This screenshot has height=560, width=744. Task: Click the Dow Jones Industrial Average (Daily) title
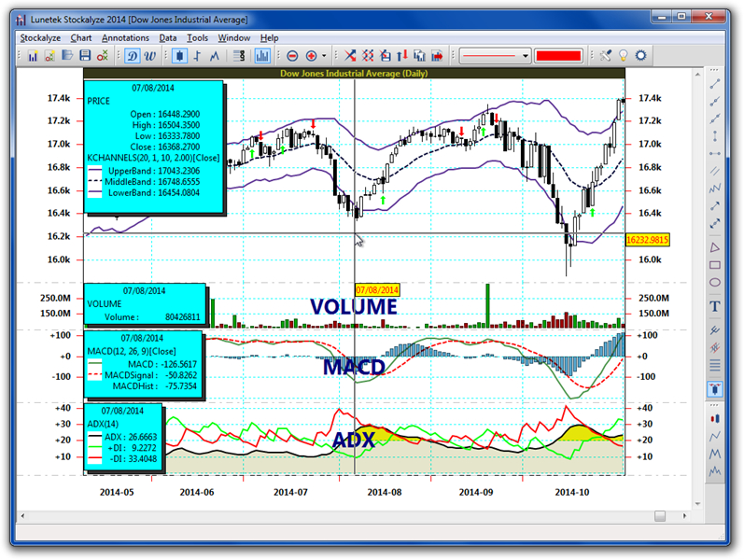[354, 73]
